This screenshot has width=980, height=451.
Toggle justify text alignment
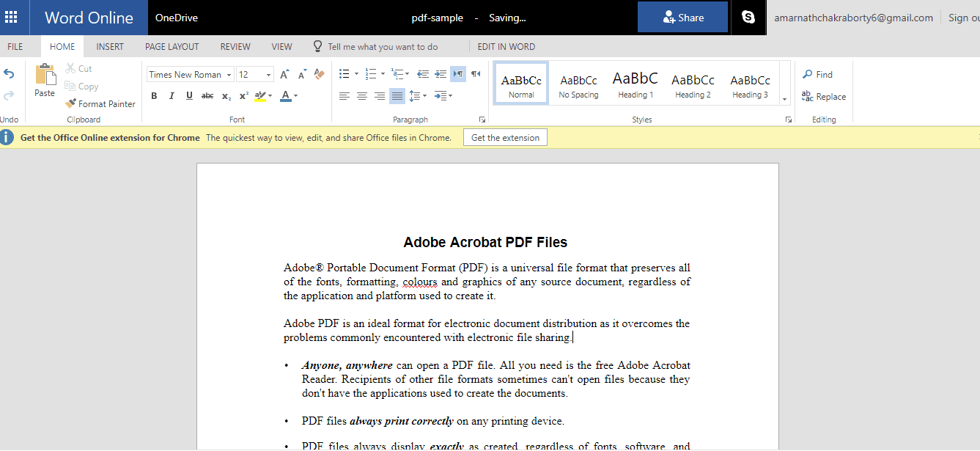397,95
